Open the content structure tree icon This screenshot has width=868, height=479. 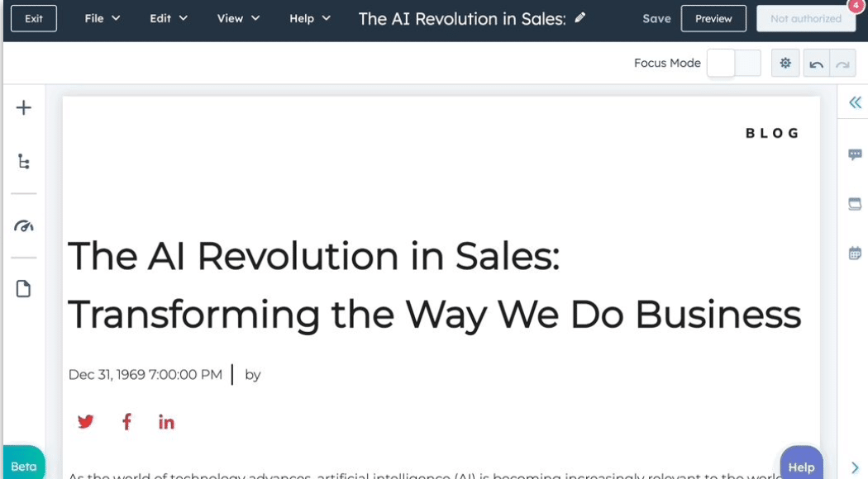coord(23,161)
